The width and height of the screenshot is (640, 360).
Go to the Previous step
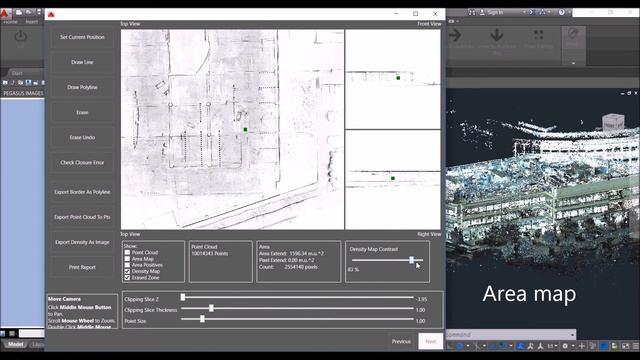pyautogui.click(x=401, y=341)
